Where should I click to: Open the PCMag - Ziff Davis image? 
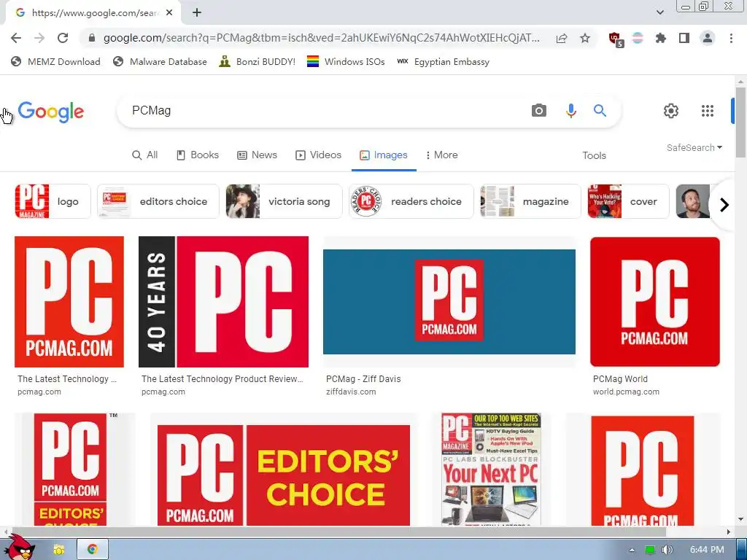pos(449,302)
